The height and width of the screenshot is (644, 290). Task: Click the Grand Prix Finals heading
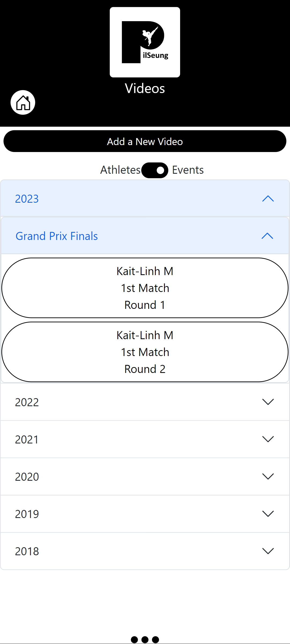tap(57, 236)
